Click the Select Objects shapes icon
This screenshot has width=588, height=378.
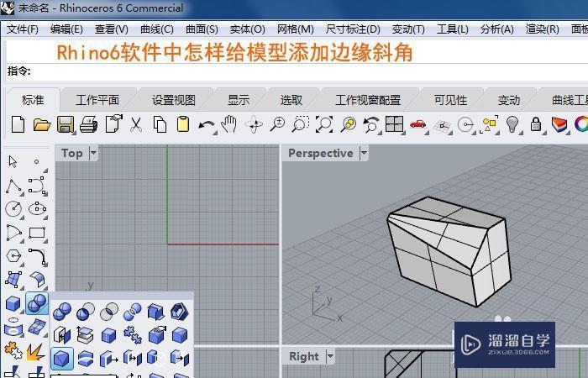click(x=489, y=124)
